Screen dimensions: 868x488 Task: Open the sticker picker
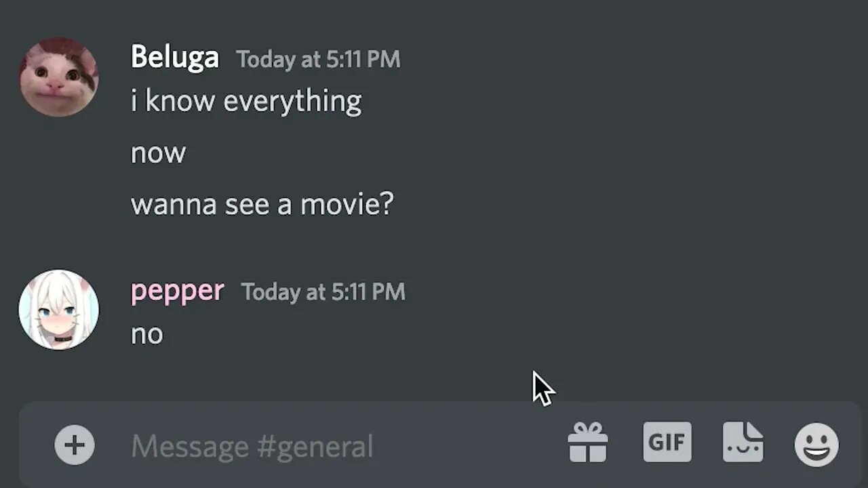pos(743,443)
